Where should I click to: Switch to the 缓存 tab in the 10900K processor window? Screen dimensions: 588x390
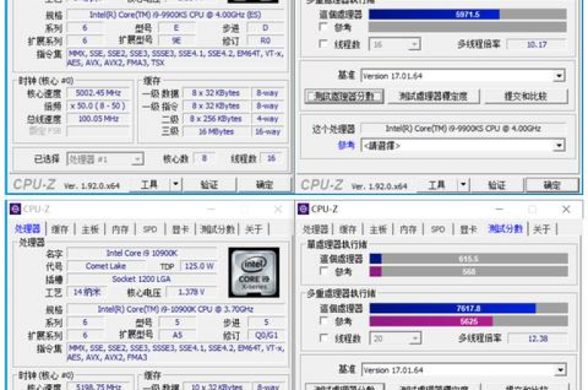tap(60, 229)
